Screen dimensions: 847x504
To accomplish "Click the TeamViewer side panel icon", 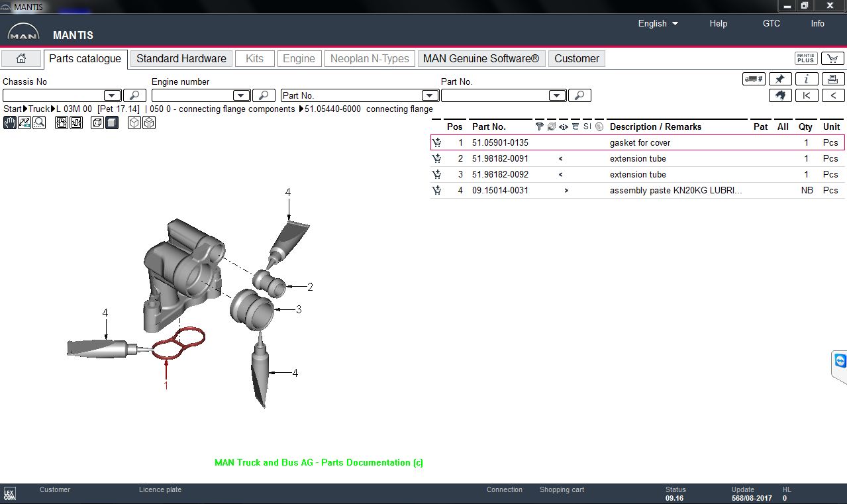I will click(840, 362).
